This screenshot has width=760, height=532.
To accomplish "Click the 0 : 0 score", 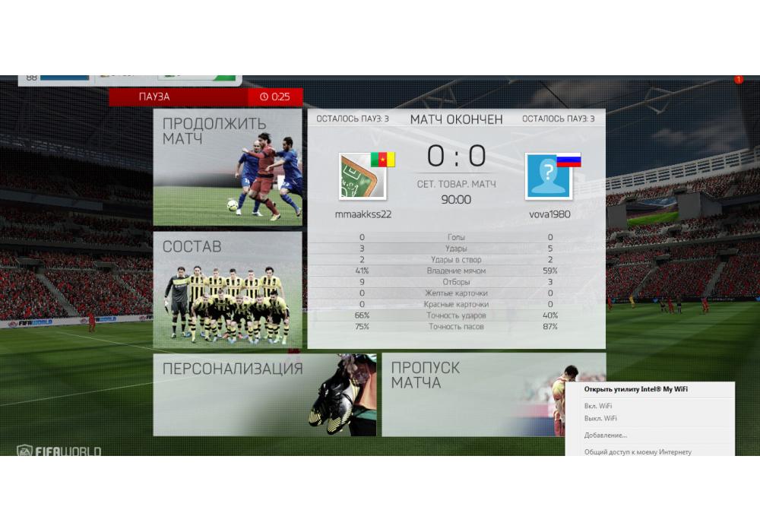I will click(456, 156).
